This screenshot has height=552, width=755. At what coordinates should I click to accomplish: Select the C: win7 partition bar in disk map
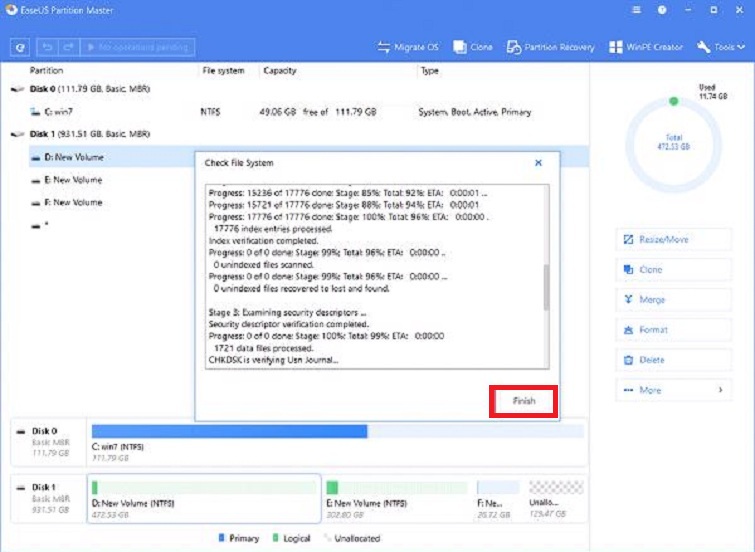[228, 431]
